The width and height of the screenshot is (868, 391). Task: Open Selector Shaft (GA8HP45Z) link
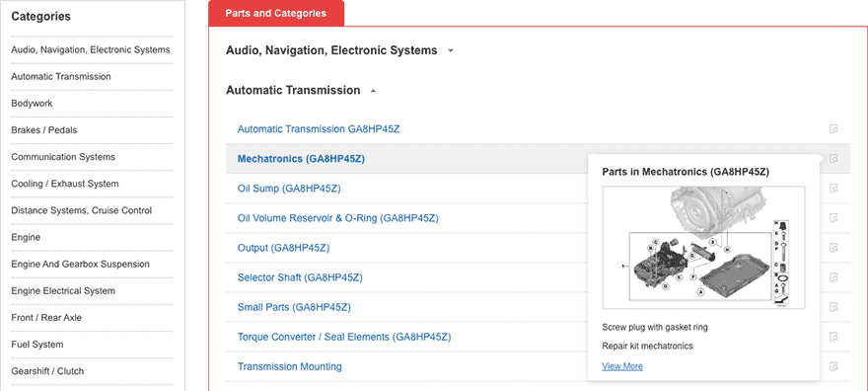[x=300, y=277]
